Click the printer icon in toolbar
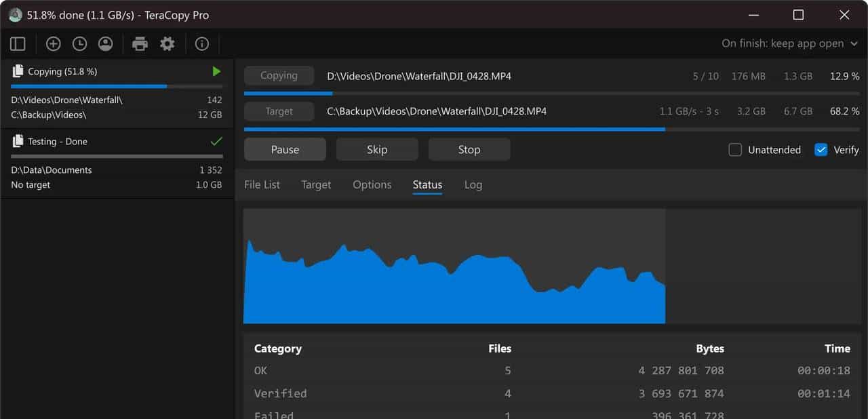Viewport: 868px width, 419px height. (x=140, y=44)
